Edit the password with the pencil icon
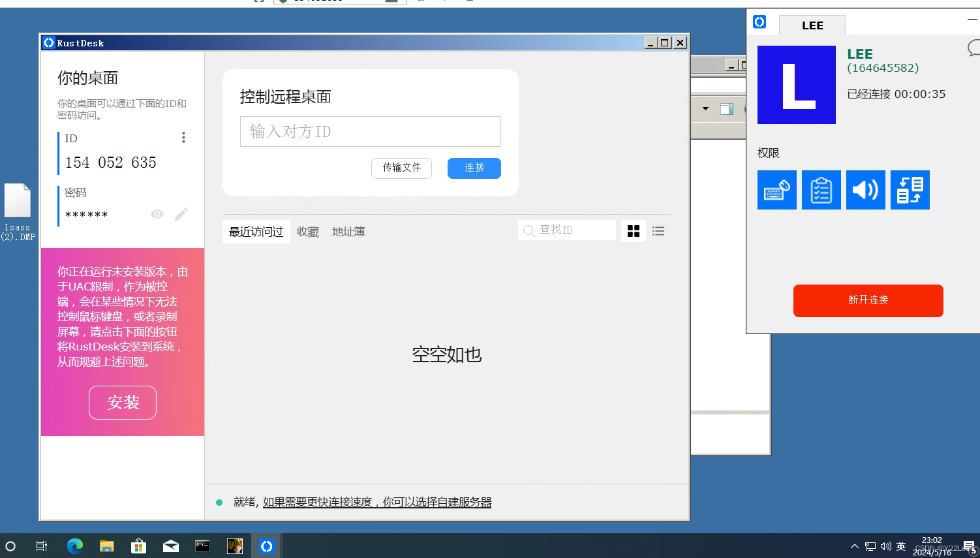 (x=181, y=214)
